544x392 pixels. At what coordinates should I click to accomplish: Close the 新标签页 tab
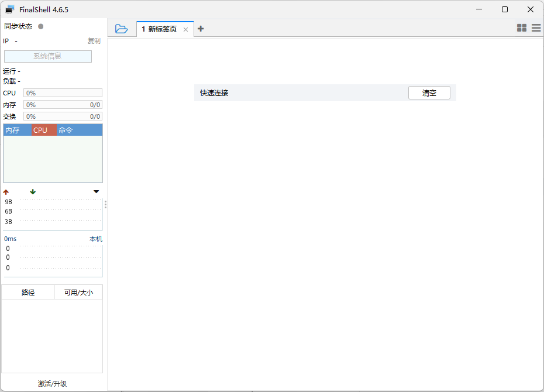click(185, 29)
